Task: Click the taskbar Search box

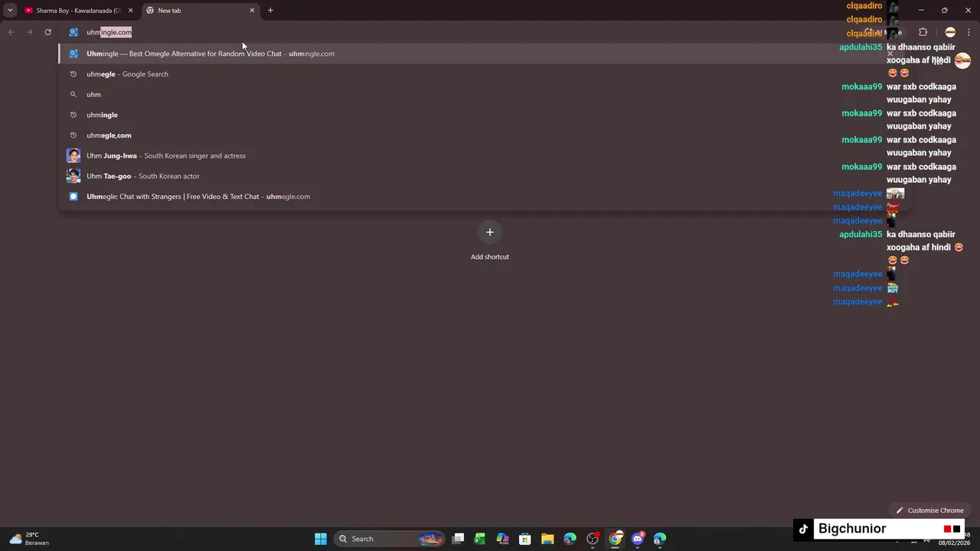Action: [x=390, y=539]
